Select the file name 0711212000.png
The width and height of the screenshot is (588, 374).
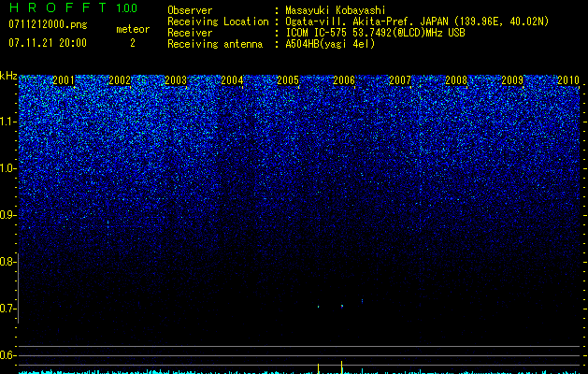(x=48, y=25)
